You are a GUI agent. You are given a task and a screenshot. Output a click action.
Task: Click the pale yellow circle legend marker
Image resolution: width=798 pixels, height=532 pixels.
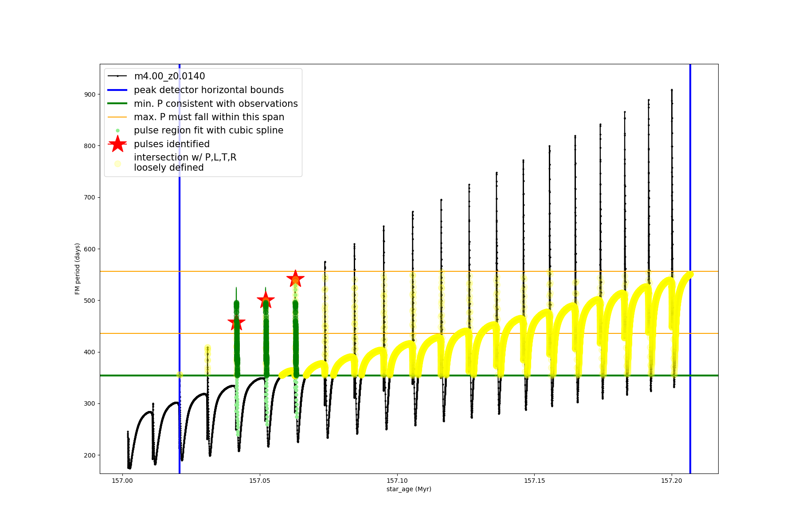[x=117, y=164]
